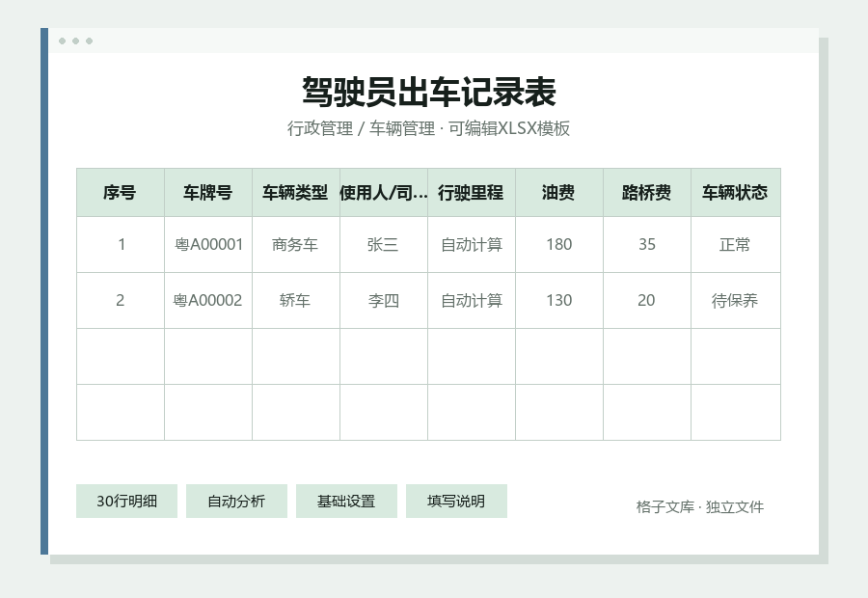This screenshot has height=598, width=868.
Task: Click the 自动计算 cell in 李四's row
Action: click(x=471, y=301)
